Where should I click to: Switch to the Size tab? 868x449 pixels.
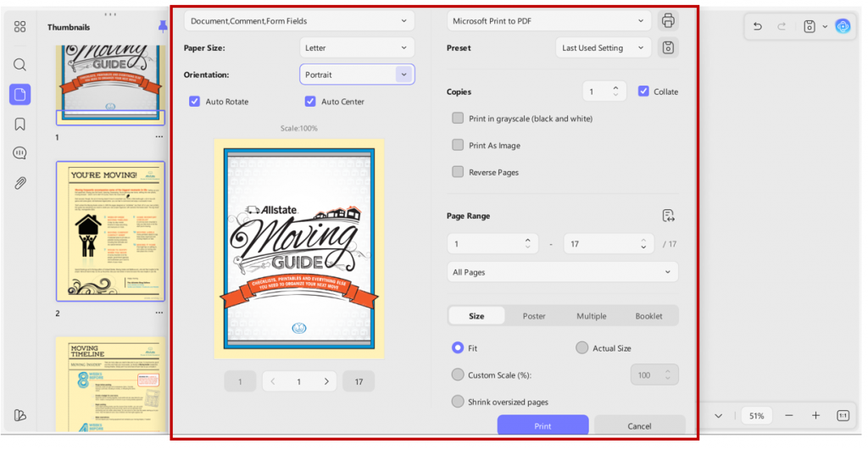[x=476, y=316]
